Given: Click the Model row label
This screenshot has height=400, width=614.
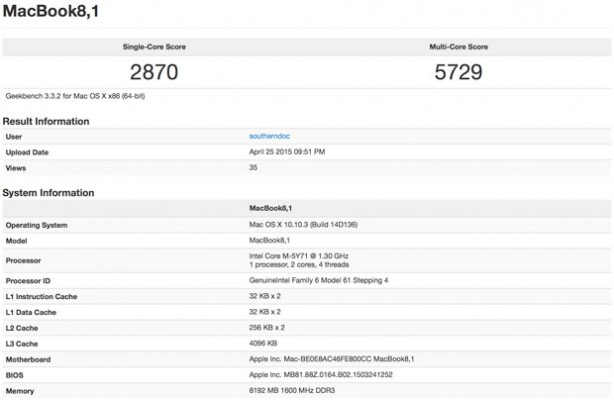Looking at the screenshot, I should coord(16,241).
